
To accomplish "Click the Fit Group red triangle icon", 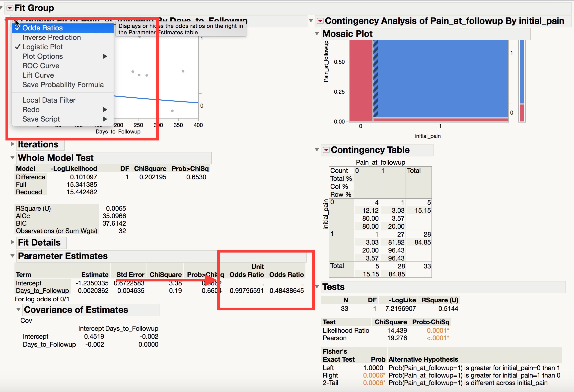I will 10,8.
